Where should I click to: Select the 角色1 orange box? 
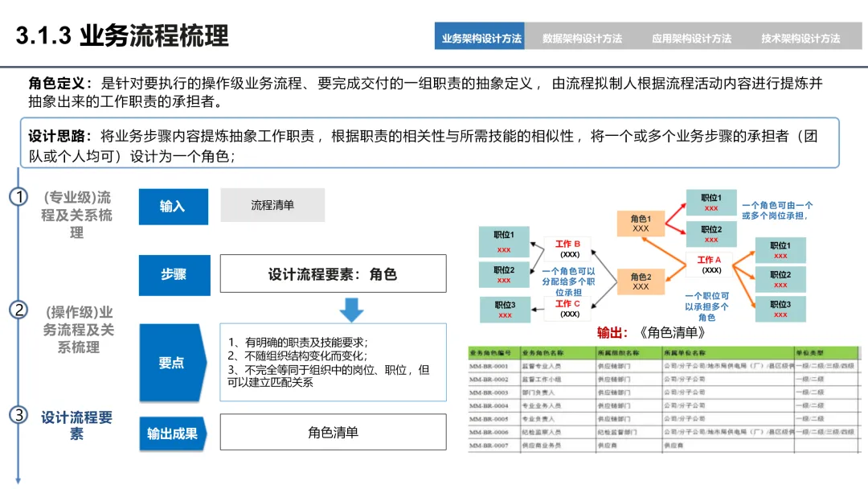[x=641, y=223]
